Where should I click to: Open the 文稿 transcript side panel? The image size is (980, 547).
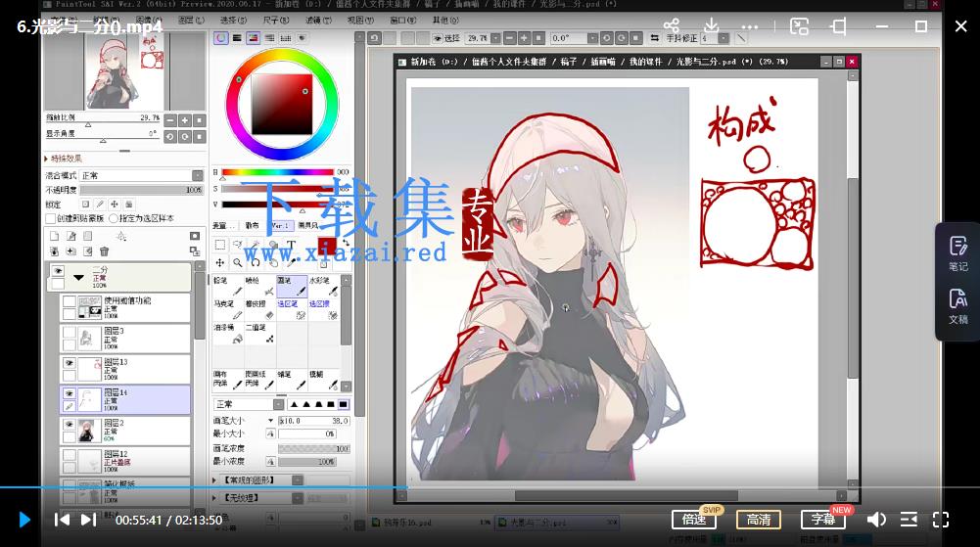[958, 306]
